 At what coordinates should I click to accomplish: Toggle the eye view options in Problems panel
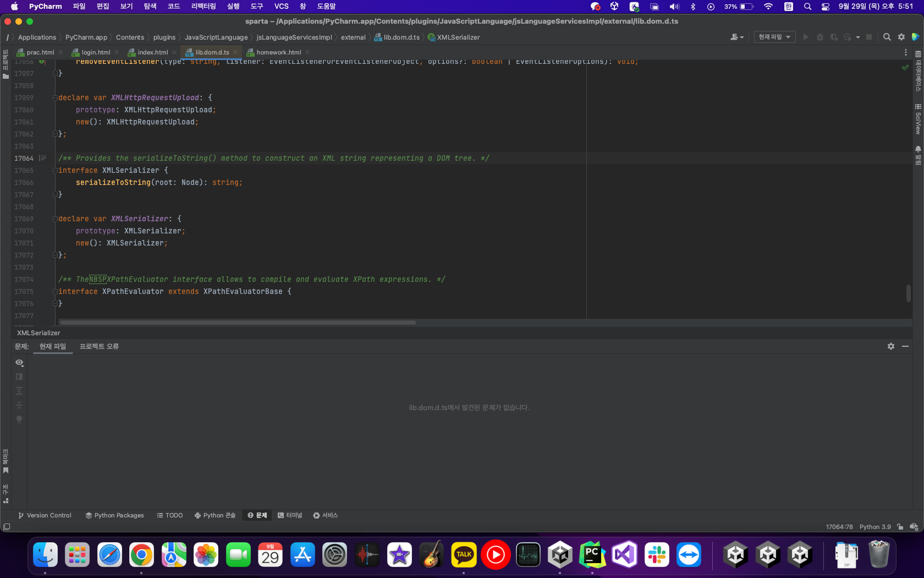coord(19,362)
